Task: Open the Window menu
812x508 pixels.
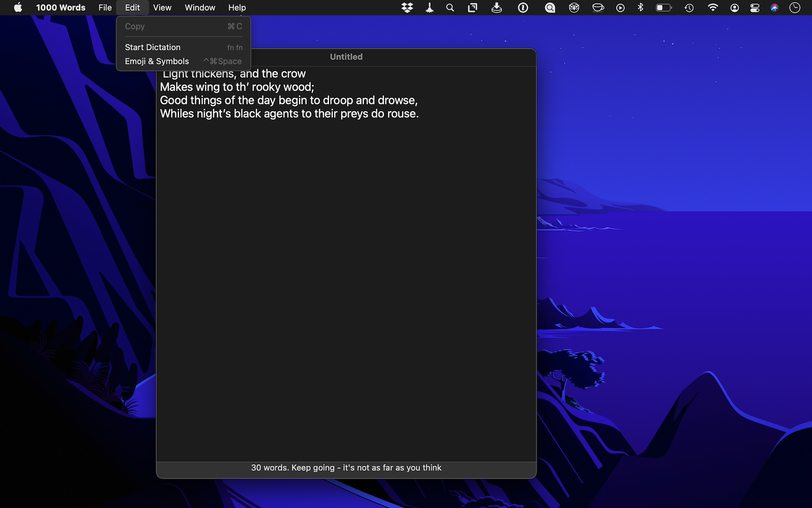Action: point(200,8)
